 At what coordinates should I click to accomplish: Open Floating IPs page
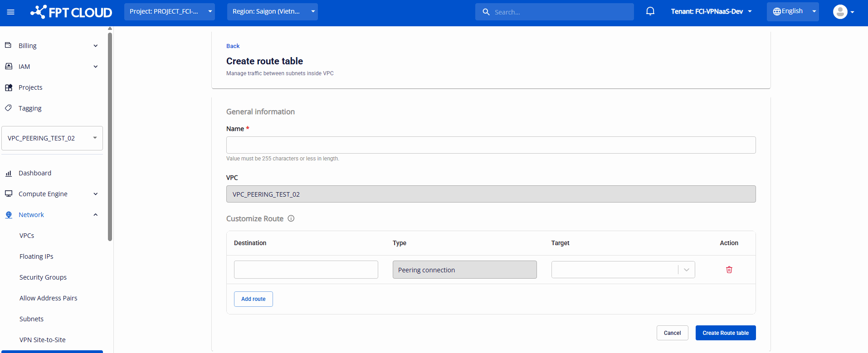pos(36,256)
